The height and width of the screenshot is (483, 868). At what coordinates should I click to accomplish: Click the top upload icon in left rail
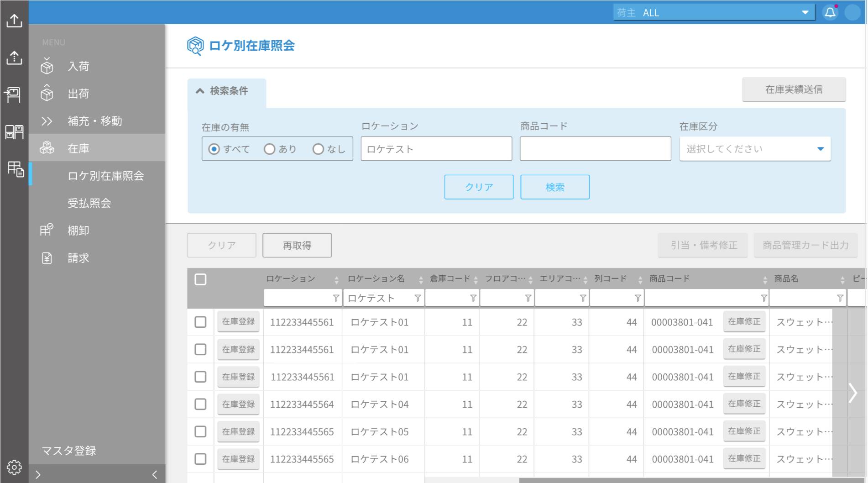[x=14, y=21]
